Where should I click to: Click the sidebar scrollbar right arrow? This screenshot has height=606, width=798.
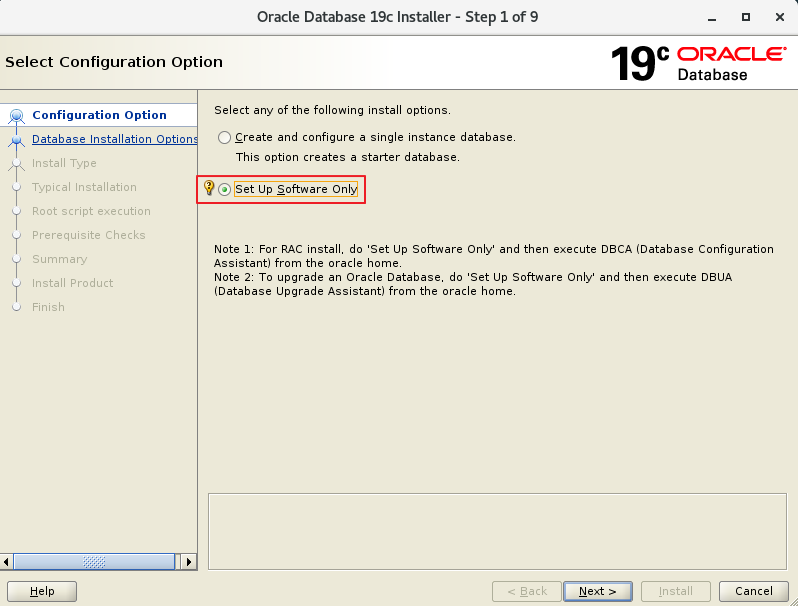(188, 562)
